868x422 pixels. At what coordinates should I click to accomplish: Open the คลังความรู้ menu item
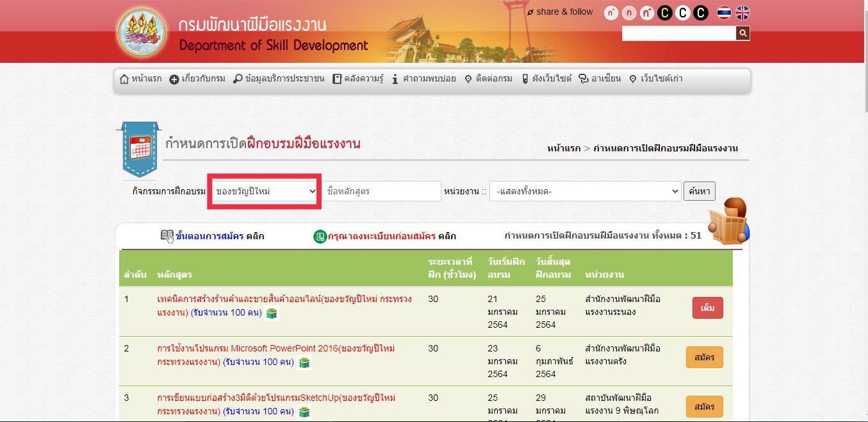tap(357, 79)
